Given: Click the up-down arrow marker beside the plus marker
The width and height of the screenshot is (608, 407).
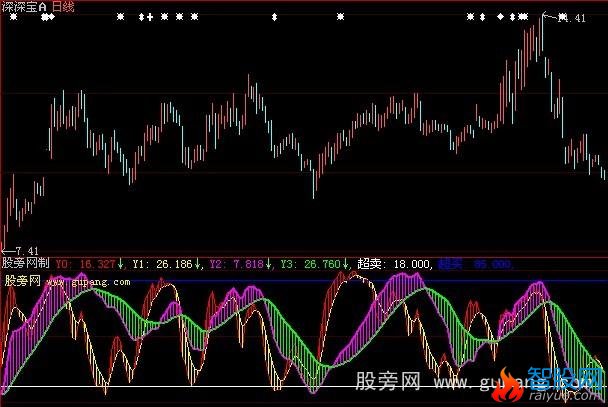Looking at the screenshot, I should click(x=142, y=17).
